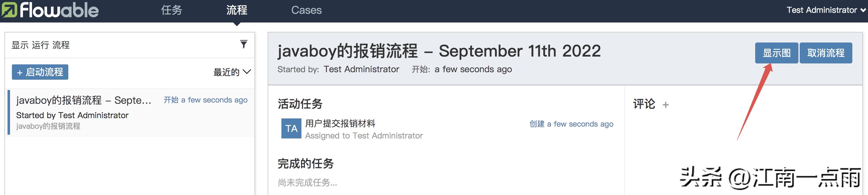Click the 评论 comments heading

pyautogui.click(x=644, y=104)
